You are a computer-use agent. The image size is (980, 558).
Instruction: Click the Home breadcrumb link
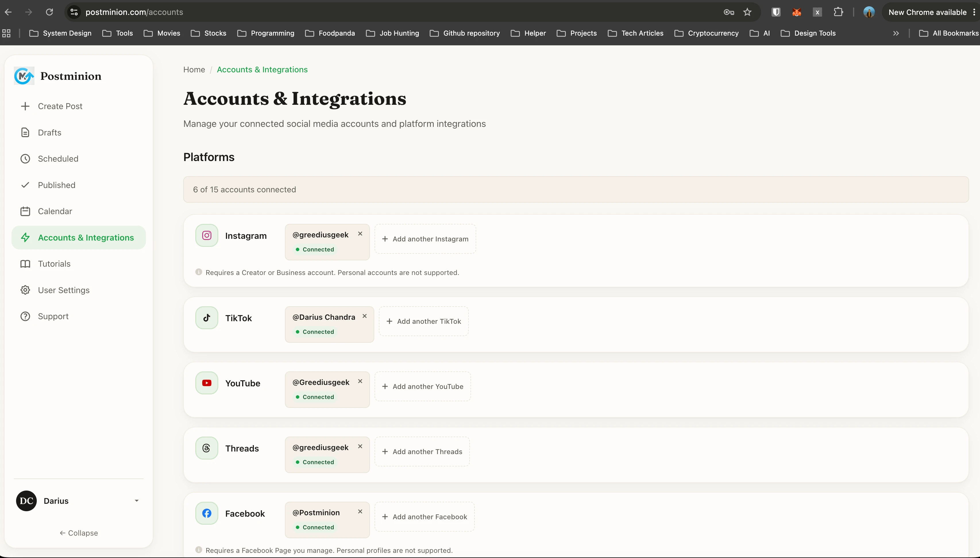tap(194, 69)
